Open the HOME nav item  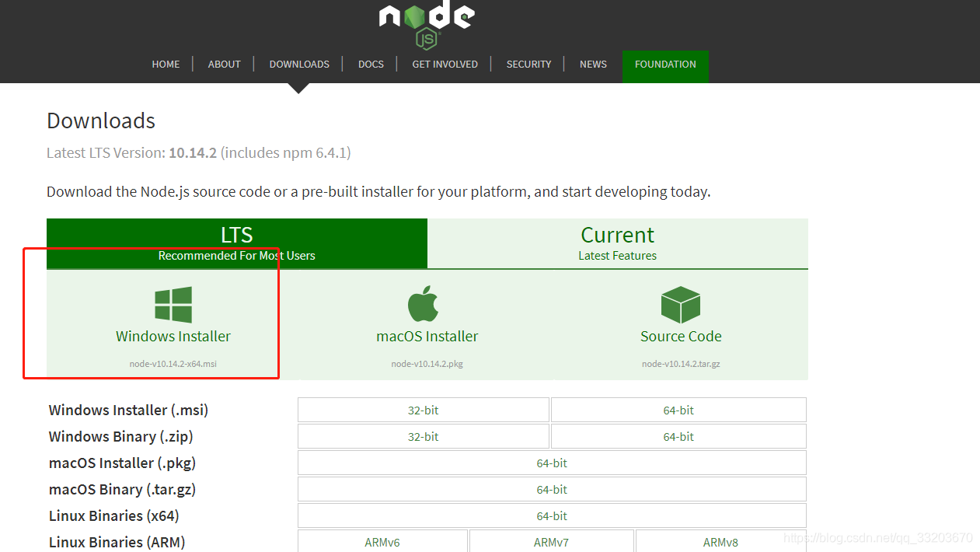[166, 64]
